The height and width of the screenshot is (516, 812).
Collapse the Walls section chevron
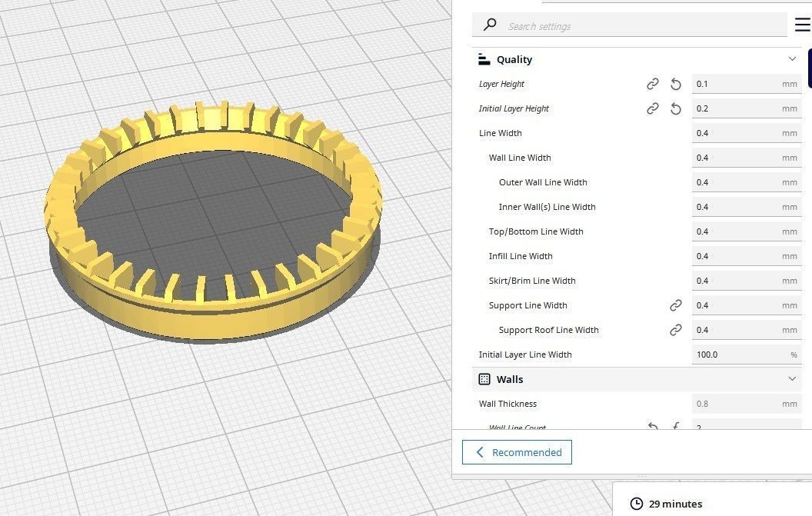click(792, 378)
